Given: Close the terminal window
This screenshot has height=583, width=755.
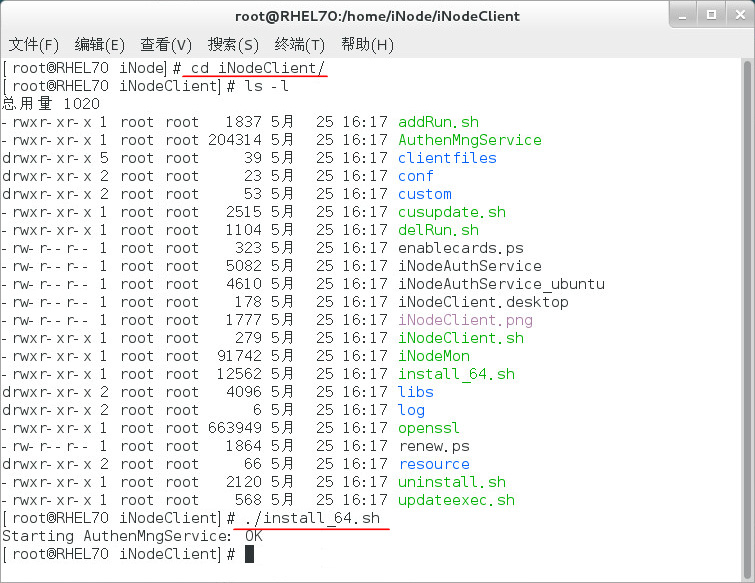Looking at the screenshot, I should click(x=741, y=15).
